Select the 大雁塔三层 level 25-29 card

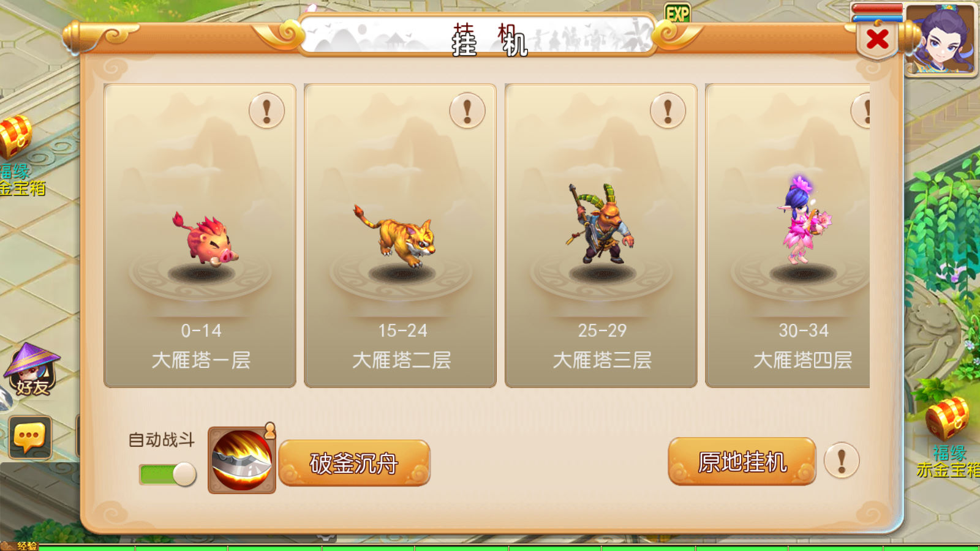pos(601,236)
